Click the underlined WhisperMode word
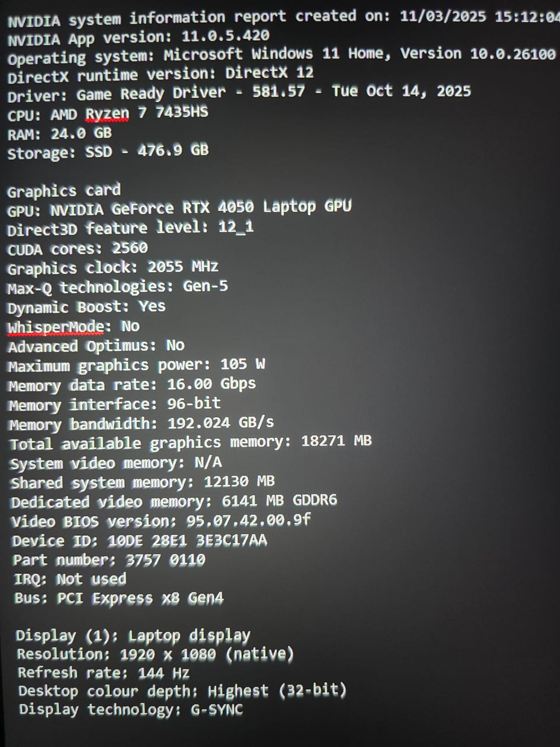 point(56,327)
